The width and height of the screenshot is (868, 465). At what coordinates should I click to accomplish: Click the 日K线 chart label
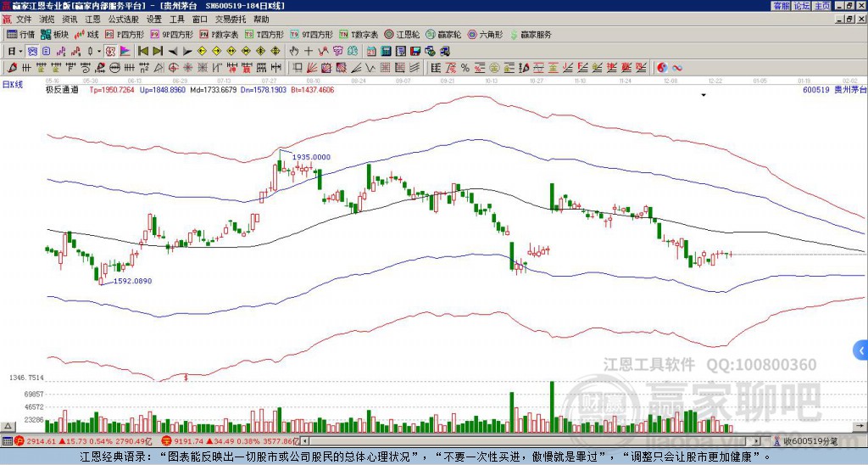click(x=13, y=85)
